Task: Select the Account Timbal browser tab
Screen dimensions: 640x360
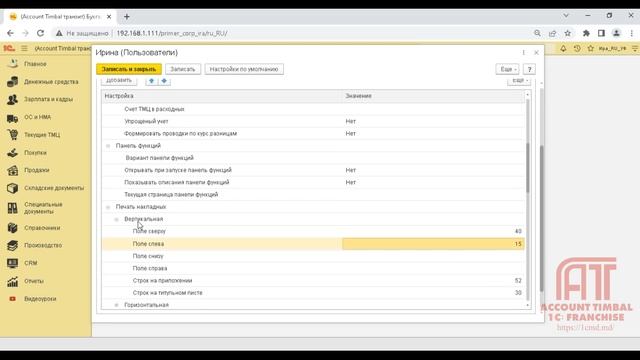Action: point(60,17)
